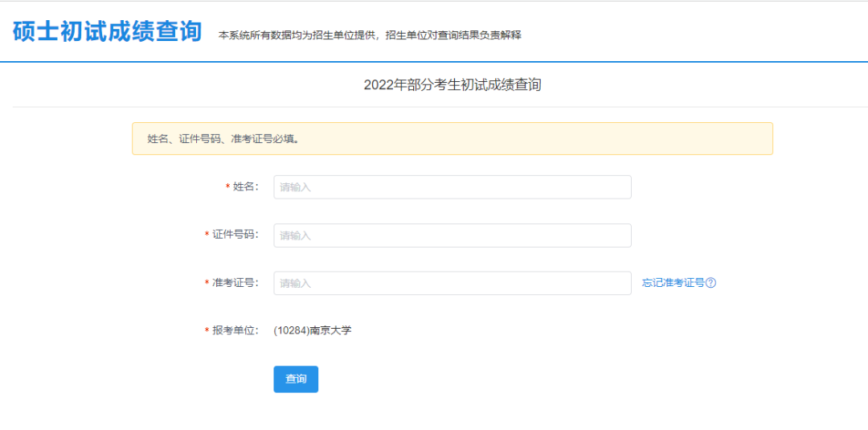
Task: Click the blue 查询 button
Action: (x=296, y=379)
